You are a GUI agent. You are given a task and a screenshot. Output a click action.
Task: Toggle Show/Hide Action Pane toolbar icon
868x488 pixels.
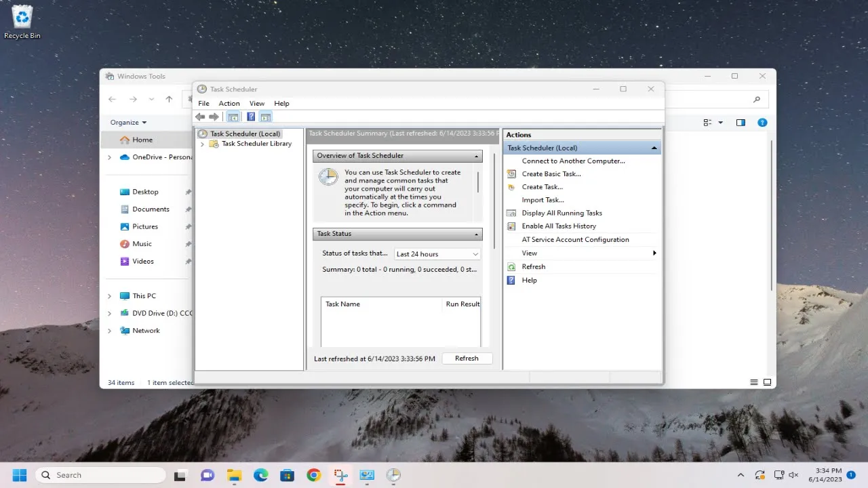point(266,117)
